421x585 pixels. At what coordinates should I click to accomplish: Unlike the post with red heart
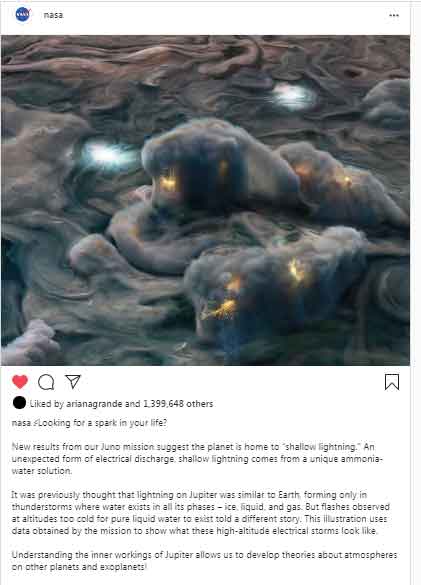(20, 381)
